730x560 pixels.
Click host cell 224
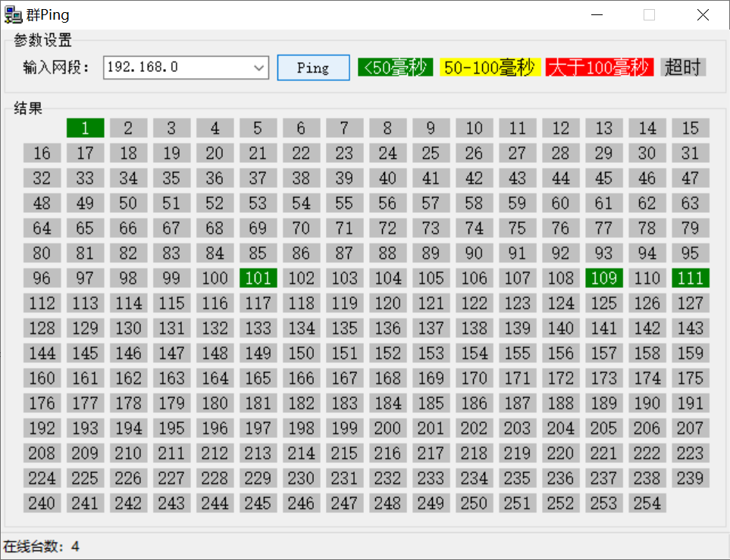pos(42,478)
